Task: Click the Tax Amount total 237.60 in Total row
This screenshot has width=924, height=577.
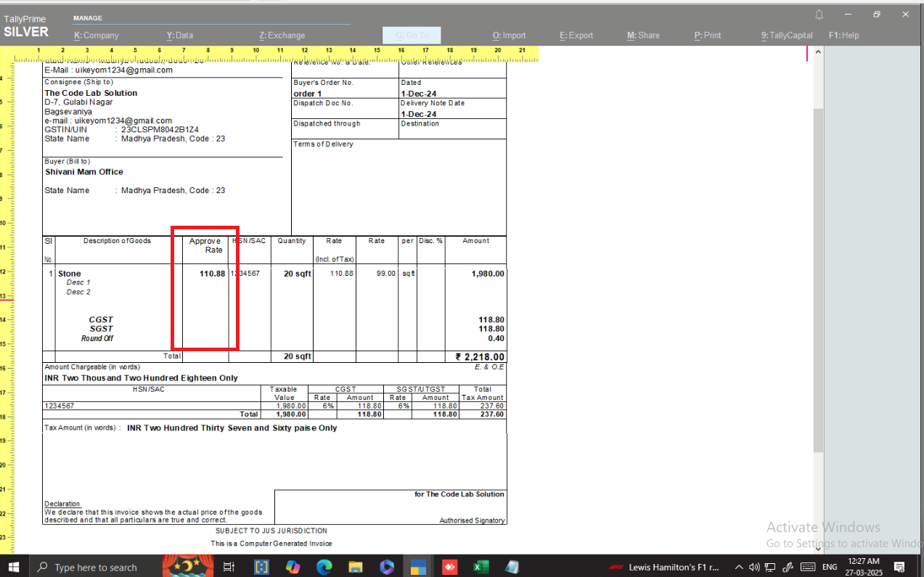Action: (x=491, y=414)
